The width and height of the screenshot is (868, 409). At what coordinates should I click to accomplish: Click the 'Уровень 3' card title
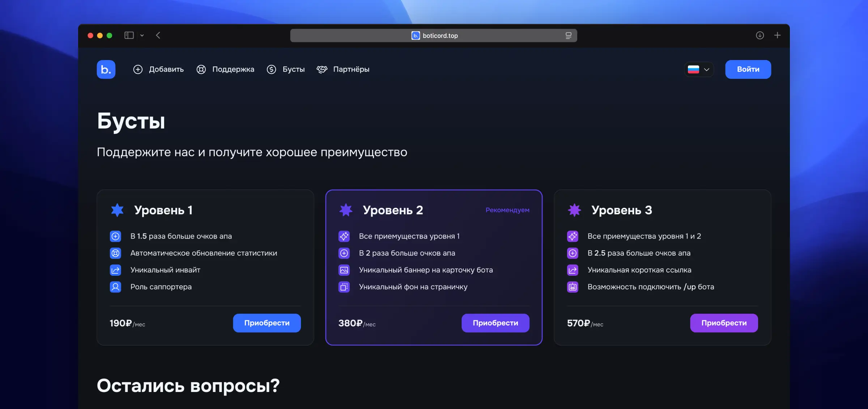click(x=622, y=210)
